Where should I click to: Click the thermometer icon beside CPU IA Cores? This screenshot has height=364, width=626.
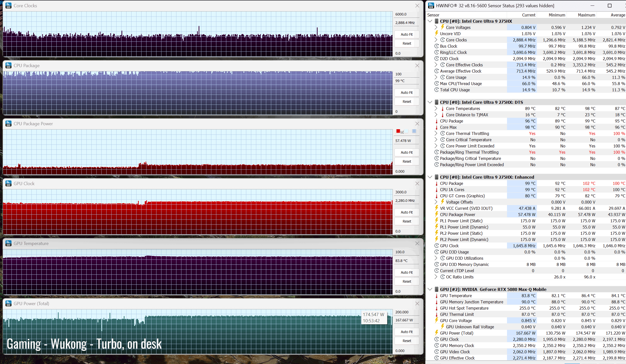point(437,190)
